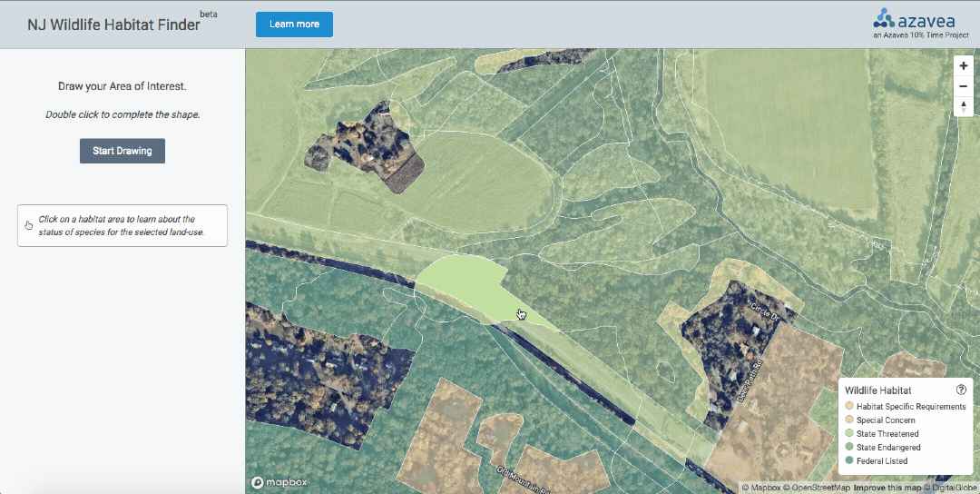Open the Wildlife Habitat legend help icon

pyautogui.click(x=961, y=390)
